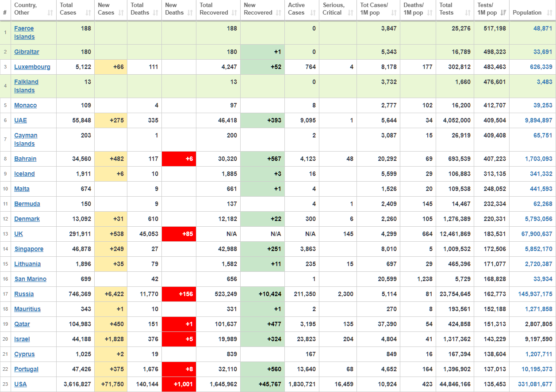Click sort arrows icon in New Cases header
This screenshot has height=392, width=556.
pos(121,13)
